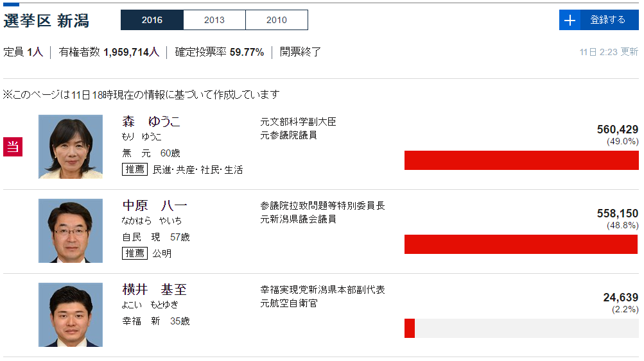Click the 有権者数 1,959,714人 text
The height and width of the screenshot is (361, 644).
109,52
